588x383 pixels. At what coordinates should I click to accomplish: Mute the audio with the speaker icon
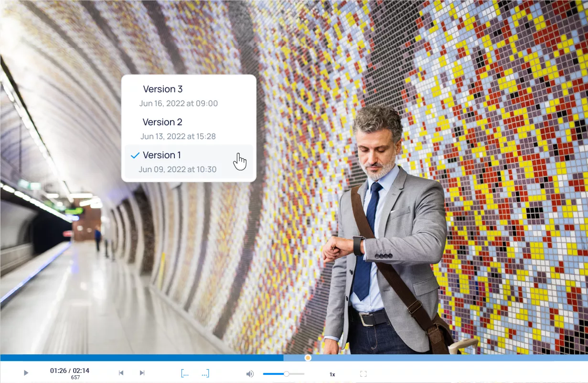coord(250,374)
